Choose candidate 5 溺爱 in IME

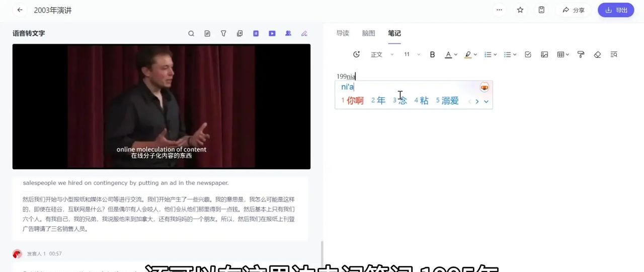pyautogui.click(x=447, y=101)
